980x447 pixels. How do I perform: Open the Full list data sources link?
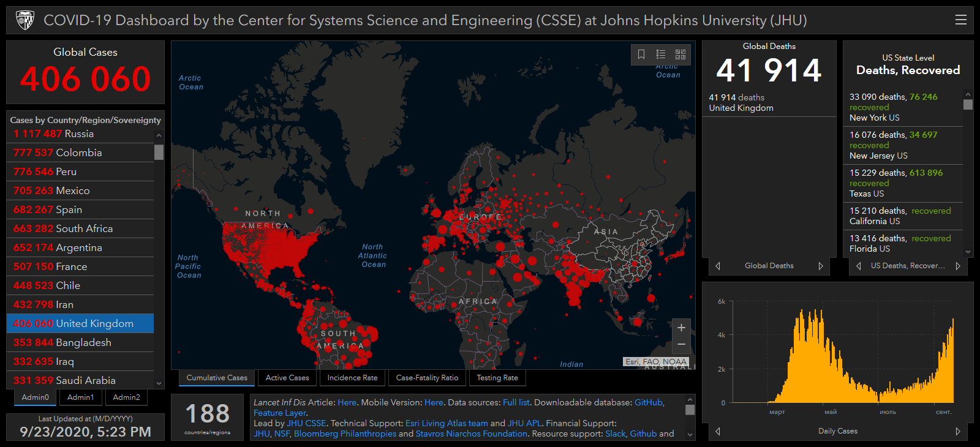[x=516, y=402]
